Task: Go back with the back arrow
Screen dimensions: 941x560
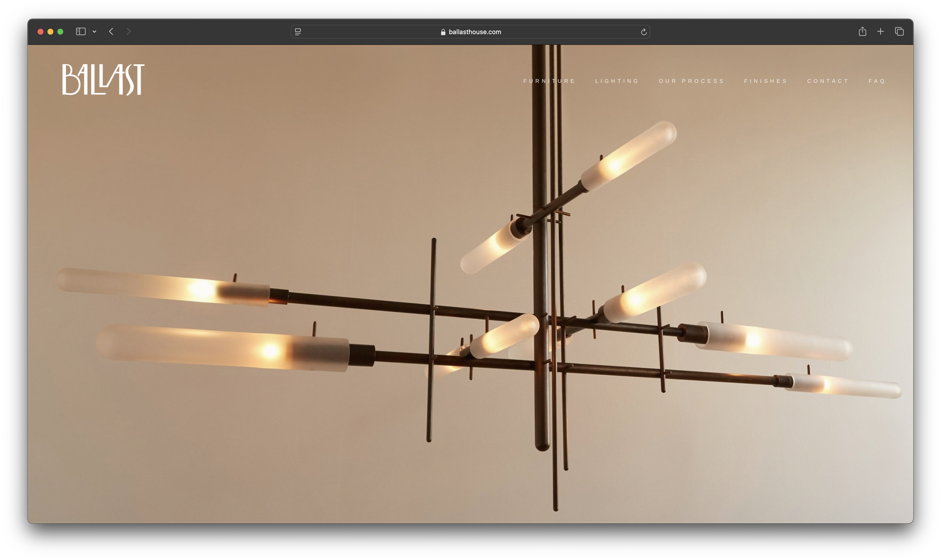Action: point(111,32)
